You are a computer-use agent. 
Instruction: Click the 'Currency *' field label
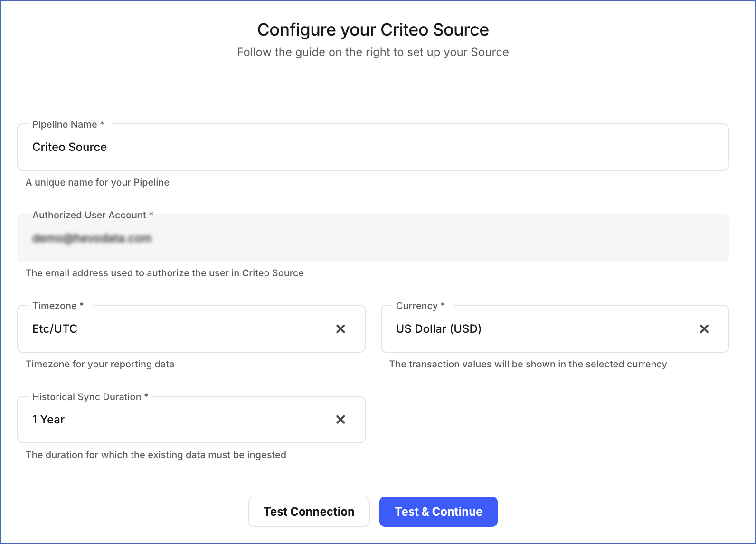420,306
